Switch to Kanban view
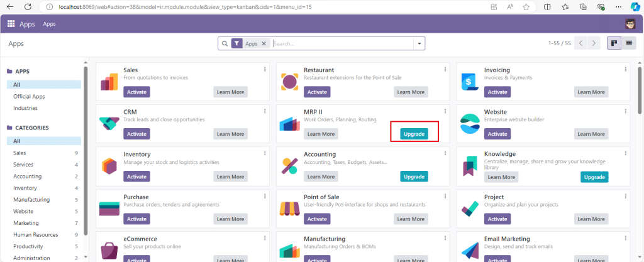Screen dimensions: 644x262 (614, 43)
